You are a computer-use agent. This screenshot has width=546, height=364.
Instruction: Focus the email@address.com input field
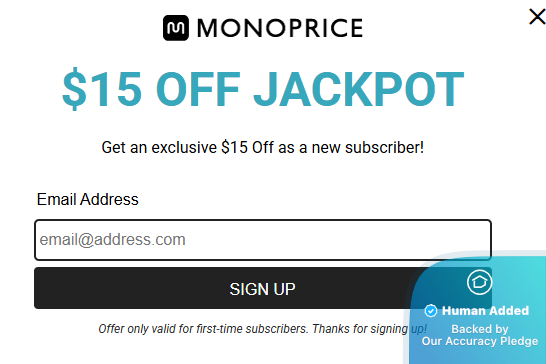(263, 240)
